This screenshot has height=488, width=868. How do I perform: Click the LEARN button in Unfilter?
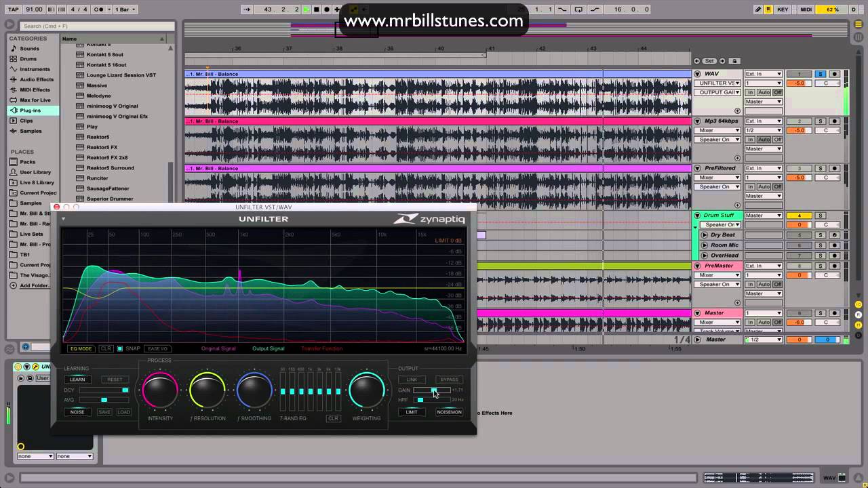click(x=77, y=380)
